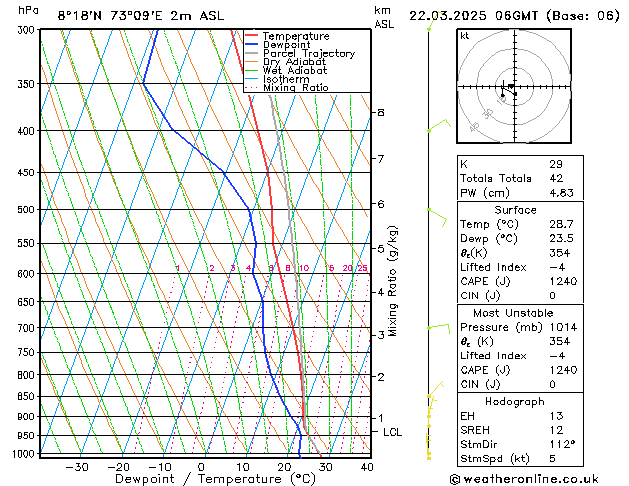629x486 pixels.
Task: Click the red Temperature legend line swatch
Action: 251,36
